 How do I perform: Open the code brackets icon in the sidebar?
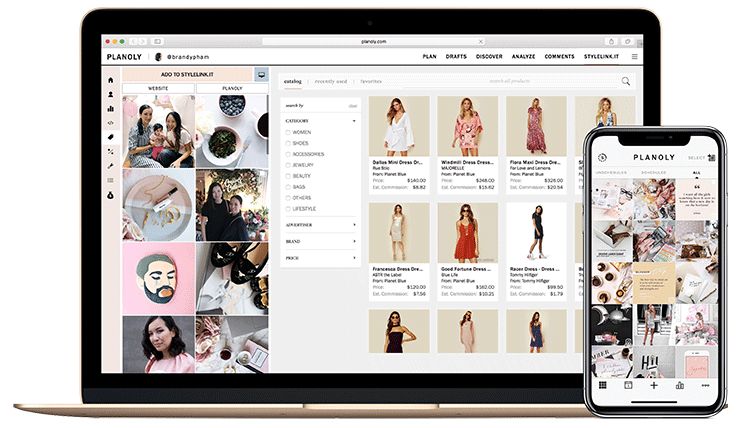(x=111, y=123)
